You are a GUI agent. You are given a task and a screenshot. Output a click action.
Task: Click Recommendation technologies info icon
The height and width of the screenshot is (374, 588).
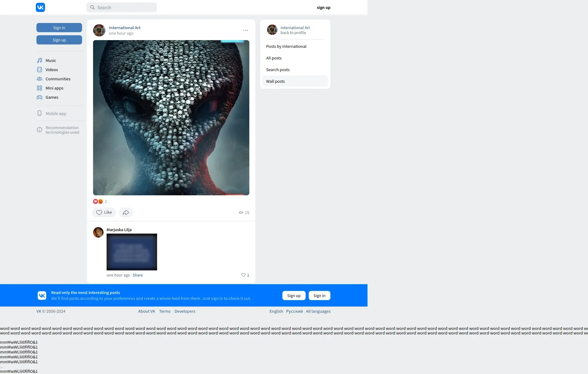pyautogui.click(x=40, y=130)
